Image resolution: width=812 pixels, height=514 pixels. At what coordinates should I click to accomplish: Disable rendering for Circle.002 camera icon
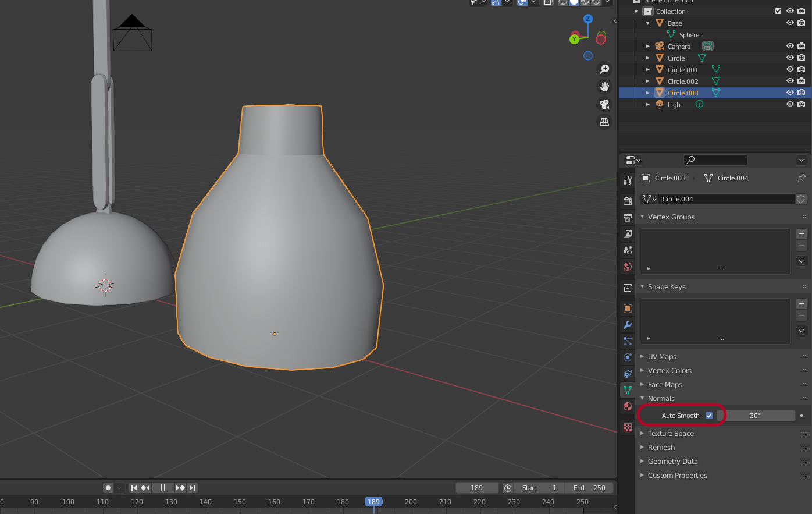(x=802, y=81)
